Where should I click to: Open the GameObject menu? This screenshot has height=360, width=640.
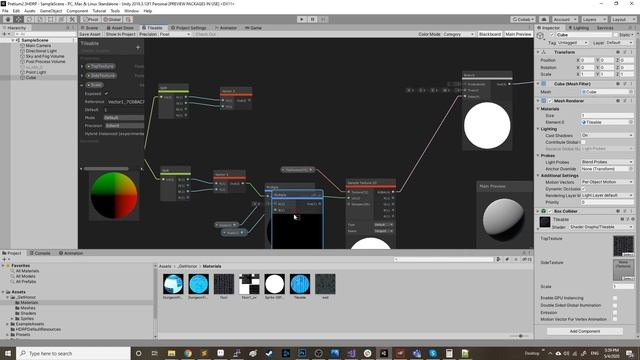[x=51, y=11]
